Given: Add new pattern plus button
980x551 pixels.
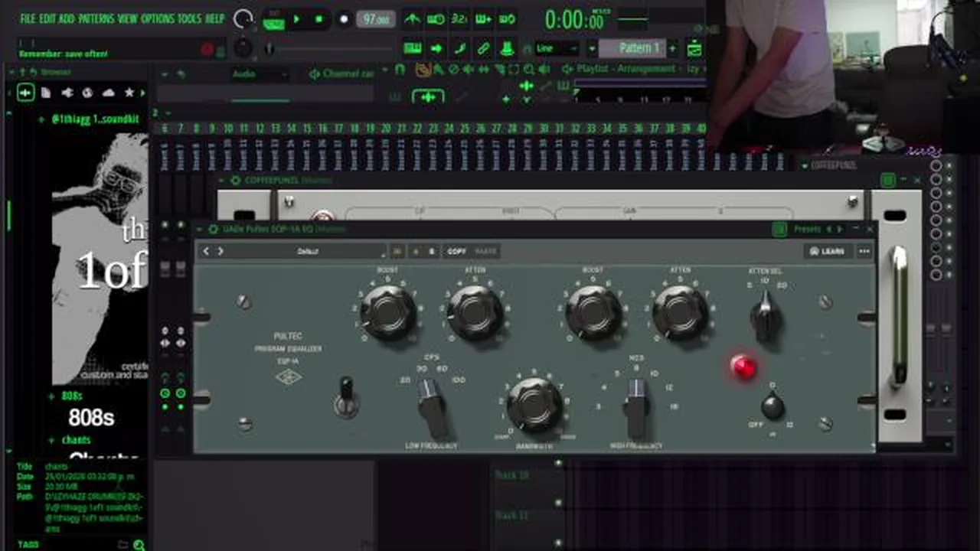Looking at the screenshot, I should [672, 48].
